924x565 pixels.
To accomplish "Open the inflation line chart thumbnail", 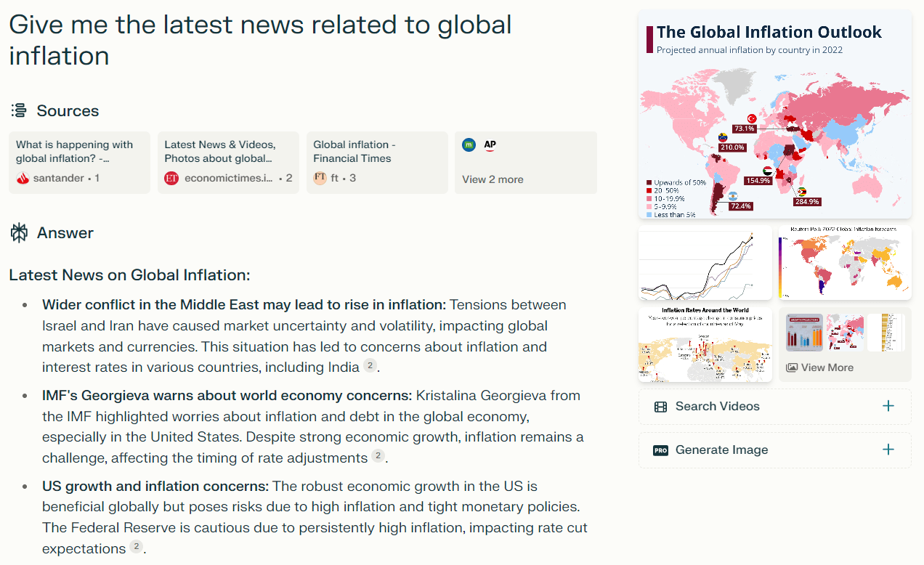I will coord(705,262).
